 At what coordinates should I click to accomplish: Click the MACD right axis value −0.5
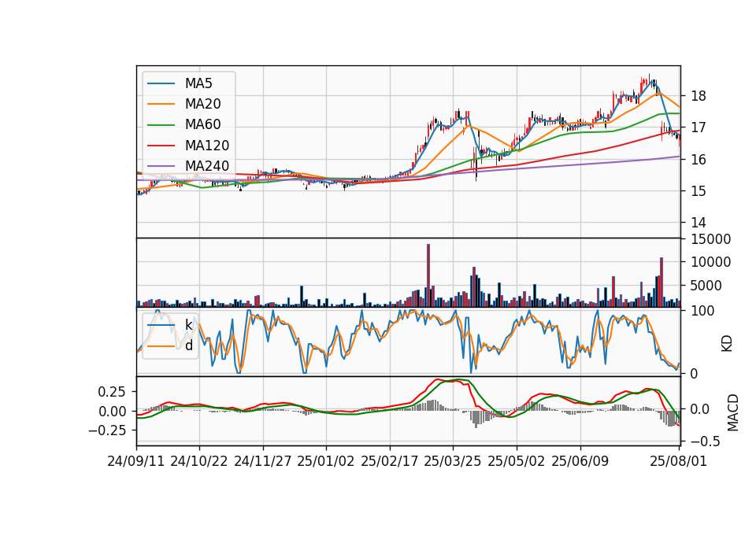point(706,441)
